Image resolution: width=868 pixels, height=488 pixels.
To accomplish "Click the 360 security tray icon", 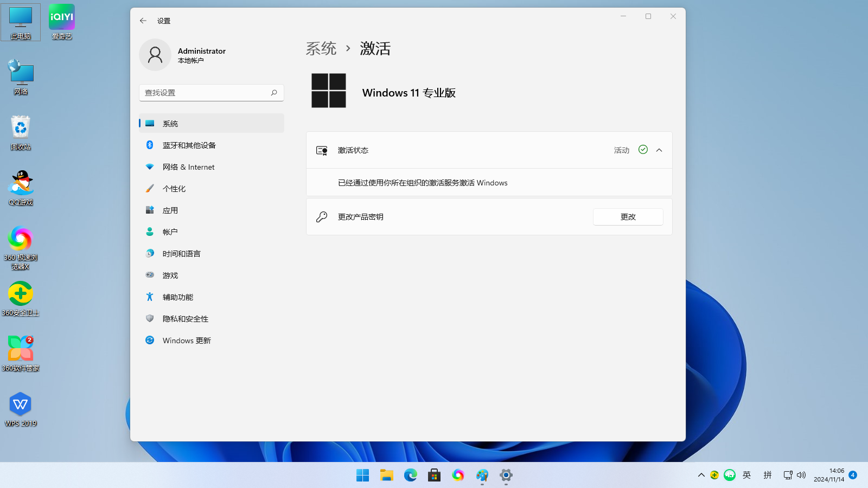I will pos(714,475).
